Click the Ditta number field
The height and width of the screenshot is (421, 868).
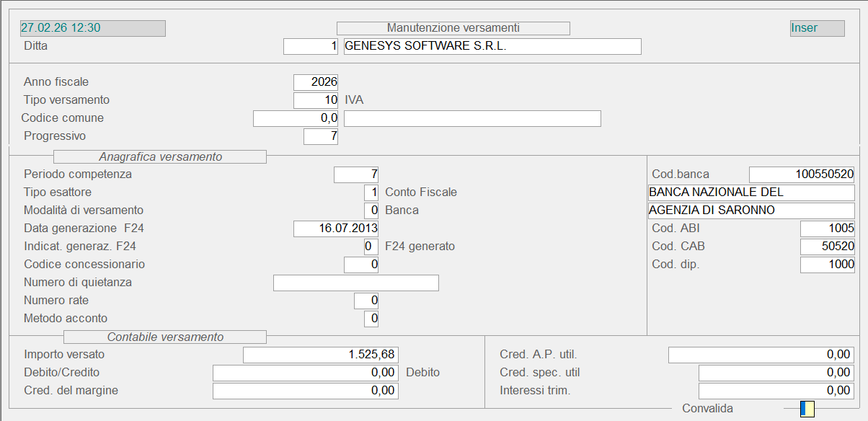pyautogui.click(x=311, y=46)
